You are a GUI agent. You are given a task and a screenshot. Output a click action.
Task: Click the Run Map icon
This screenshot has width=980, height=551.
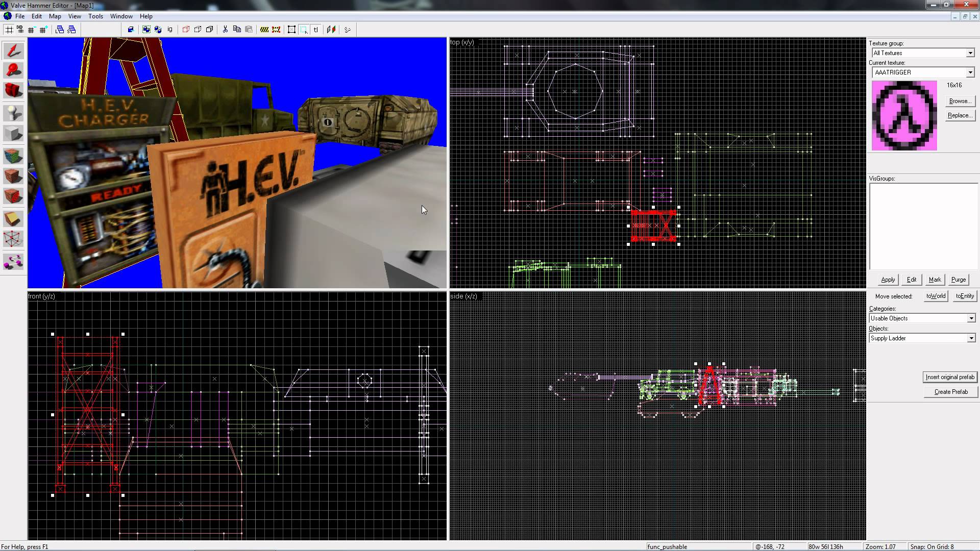click(x=348, y=30)
